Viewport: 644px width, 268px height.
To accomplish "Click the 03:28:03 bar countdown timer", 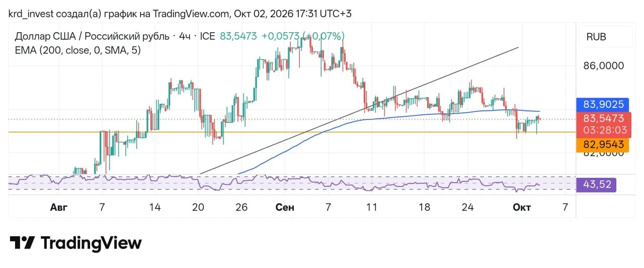I will click(603, 130).
